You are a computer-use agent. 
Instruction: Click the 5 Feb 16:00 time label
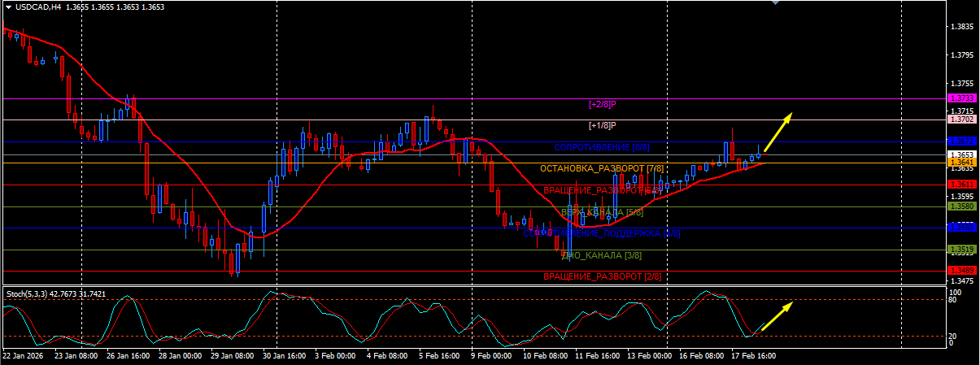coord(440,355)
